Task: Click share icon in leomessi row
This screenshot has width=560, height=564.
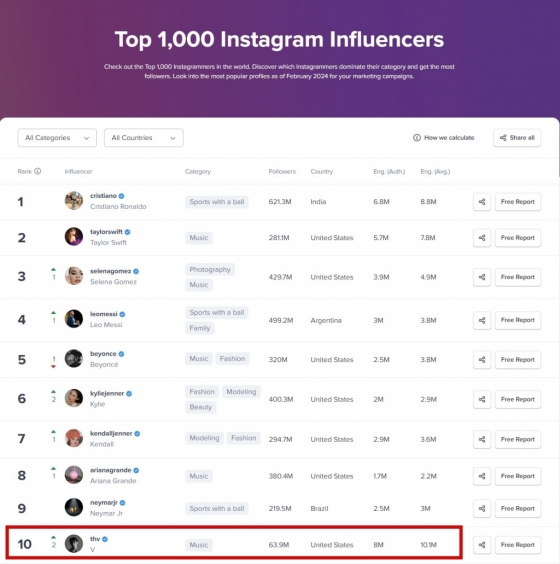Action: (x=482, y=320)
